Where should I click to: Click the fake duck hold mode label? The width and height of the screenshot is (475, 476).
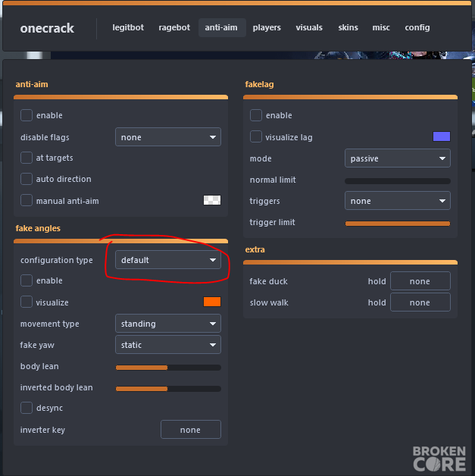377,281
